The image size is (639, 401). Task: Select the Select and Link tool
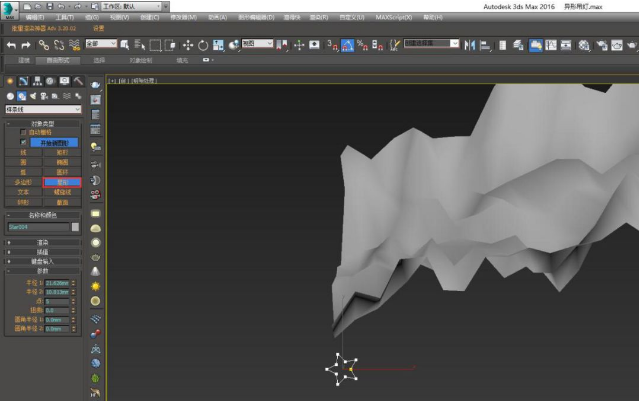pyautogui.click(x=44, y=45)
